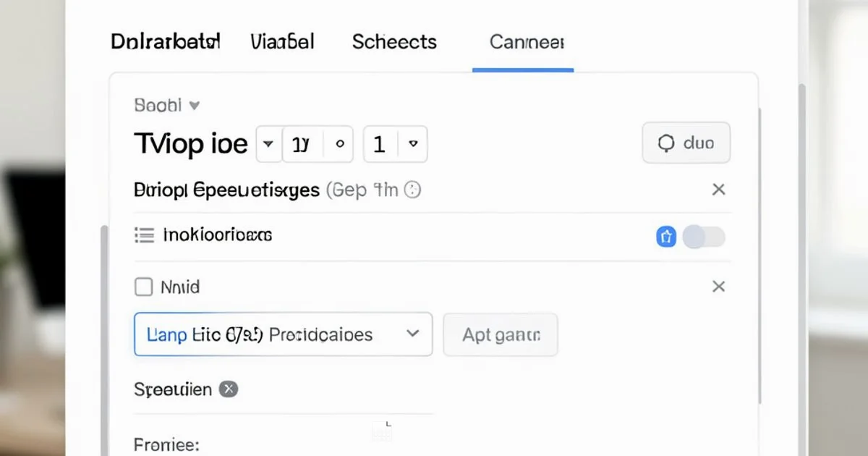The image size is (868, 456).
Task: Open the Viaabel tab
Action: [x=282, y=42]
